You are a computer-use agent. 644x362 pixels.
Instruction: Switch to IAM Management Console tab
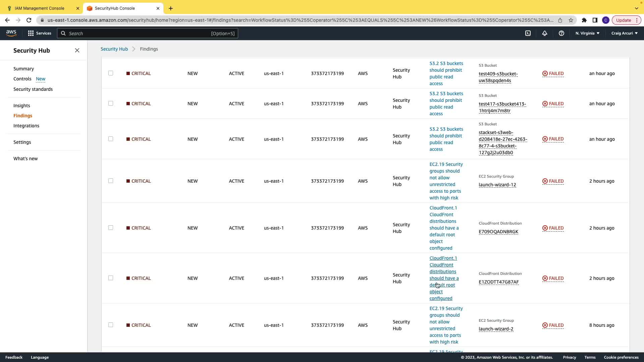[40, 8]
